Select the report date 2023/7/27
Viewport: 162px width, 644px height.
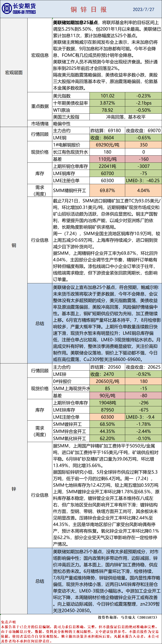point(143,10)
